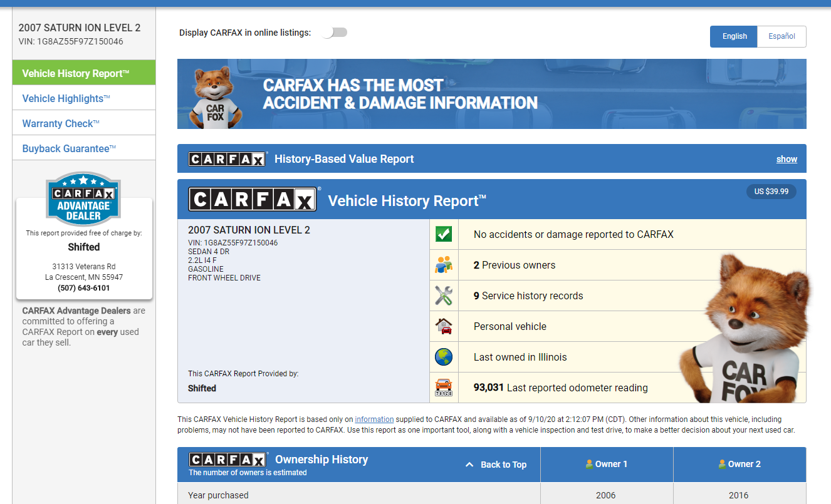Click 93,031 Last reported odometer reading
Viewport: 831px width, 504px height.
561,388
